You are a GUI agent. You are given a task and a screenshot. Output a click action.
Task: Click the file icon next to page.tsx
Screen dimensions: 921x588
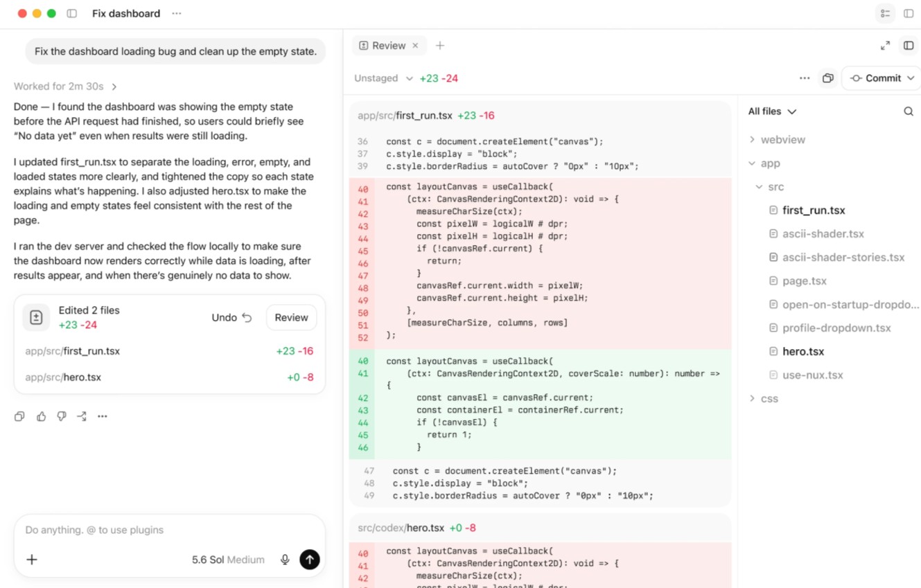(773, 281)
